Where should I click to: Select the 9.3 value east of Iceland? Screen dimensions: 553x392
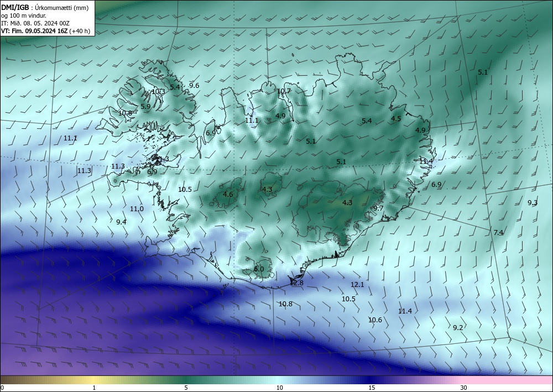pos(533,203)
